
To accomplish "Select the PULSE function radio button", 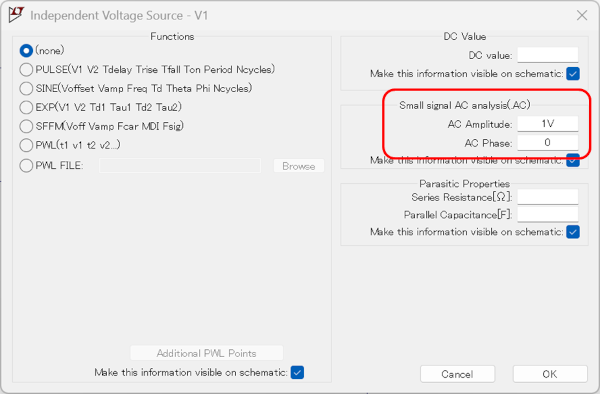I will [x=26, y=69].
